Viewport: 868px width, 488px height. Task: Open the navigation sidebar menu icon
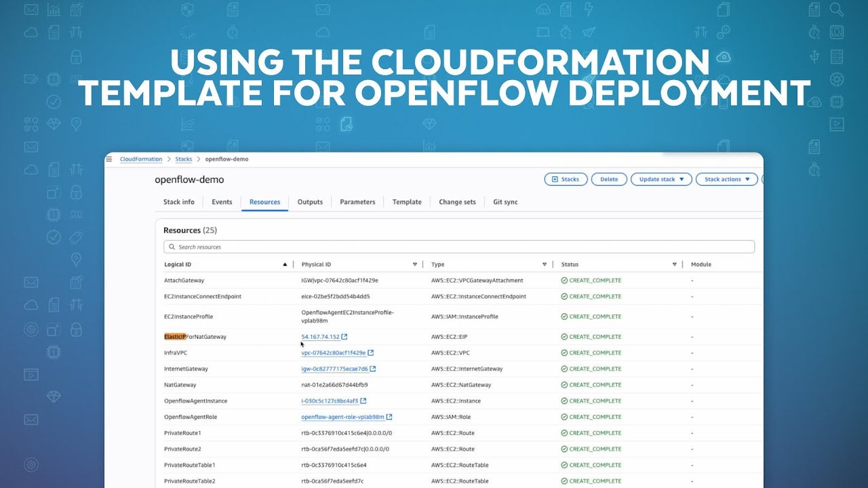coord(109,159)
